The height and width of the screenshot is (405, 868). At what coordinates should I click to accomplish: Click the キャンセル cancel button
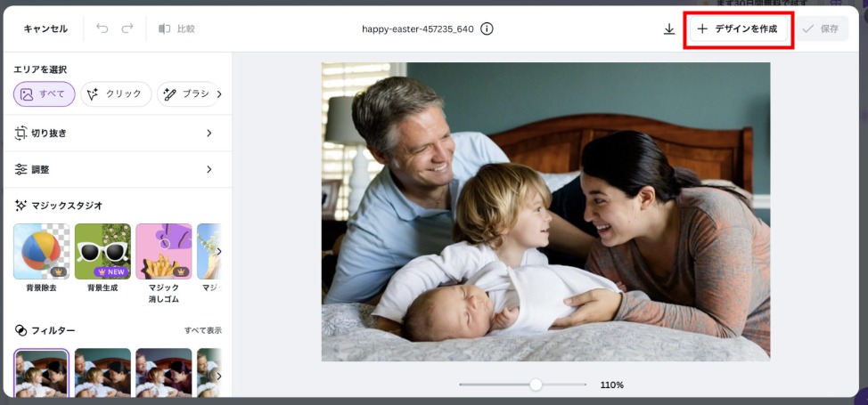coord(45,28)
